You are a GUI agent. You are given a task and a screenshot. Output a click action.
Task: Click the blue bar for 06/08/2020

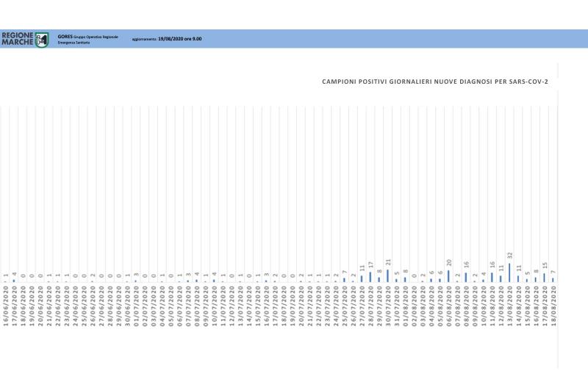coord(448,276)
